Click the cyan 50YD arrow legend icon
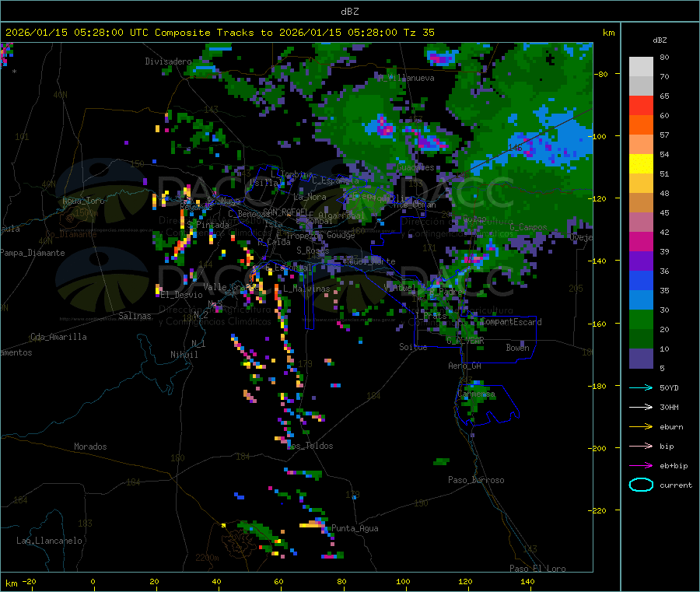Viewport: 700px width, 592px height. pos(641,387)
